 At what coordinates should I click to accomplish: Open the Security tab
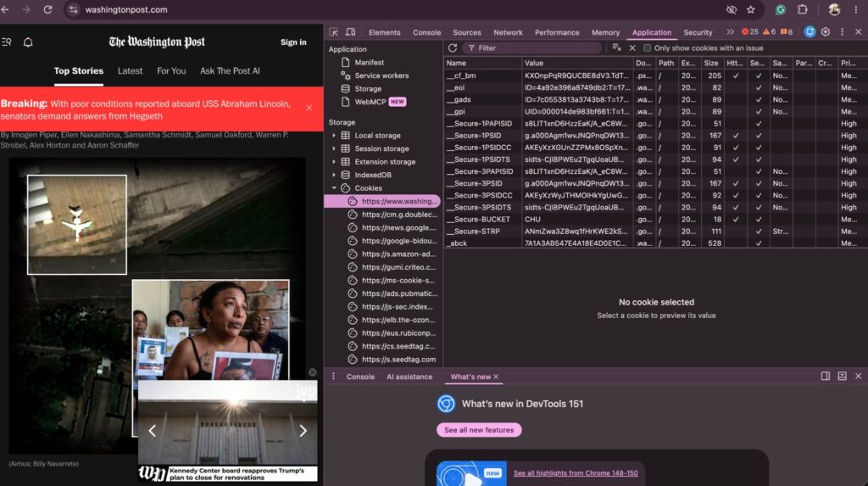tap(698, 33)
